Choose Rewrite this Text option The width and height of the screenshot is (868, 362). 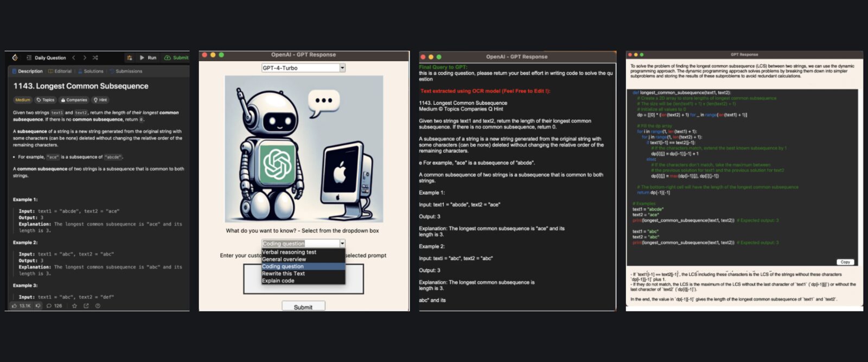click(303, 274)
